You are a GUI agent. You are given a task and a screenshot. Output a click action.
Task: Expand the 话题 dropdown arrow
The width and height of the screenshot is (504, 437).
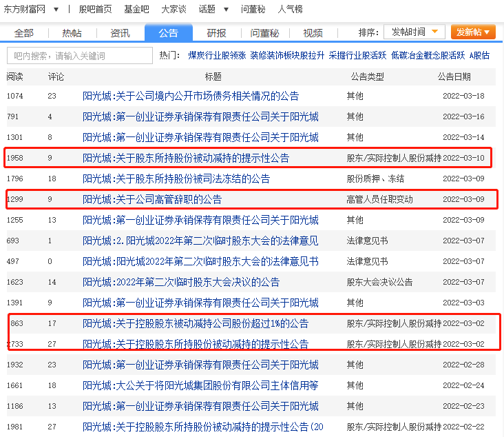(226, 10)
